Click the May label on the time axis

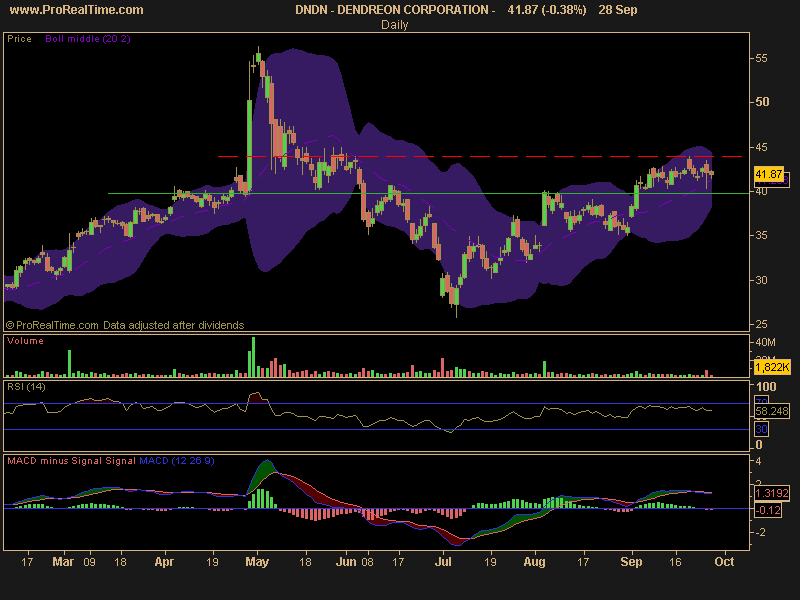coord(257,562)
